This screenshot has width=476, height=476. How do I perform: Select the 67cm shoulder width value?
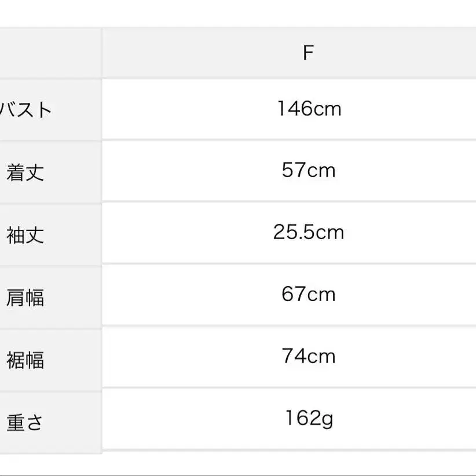point(309,294)
